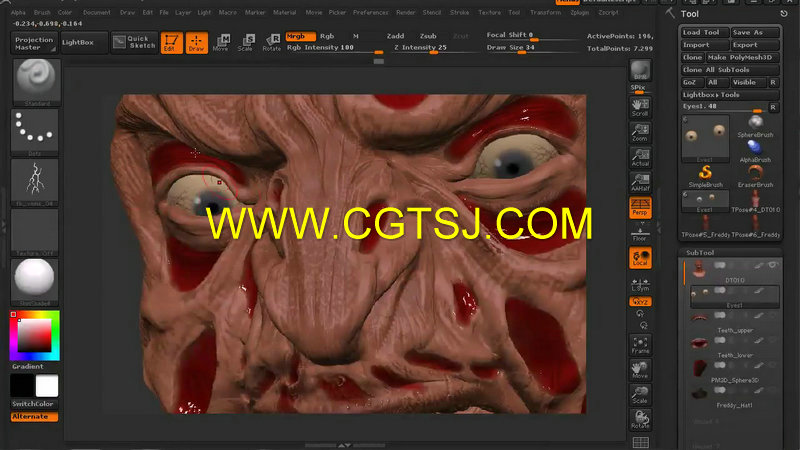This screenshot has width=800, height=450.
Task: Open the Transform menu
Action: 545,12
